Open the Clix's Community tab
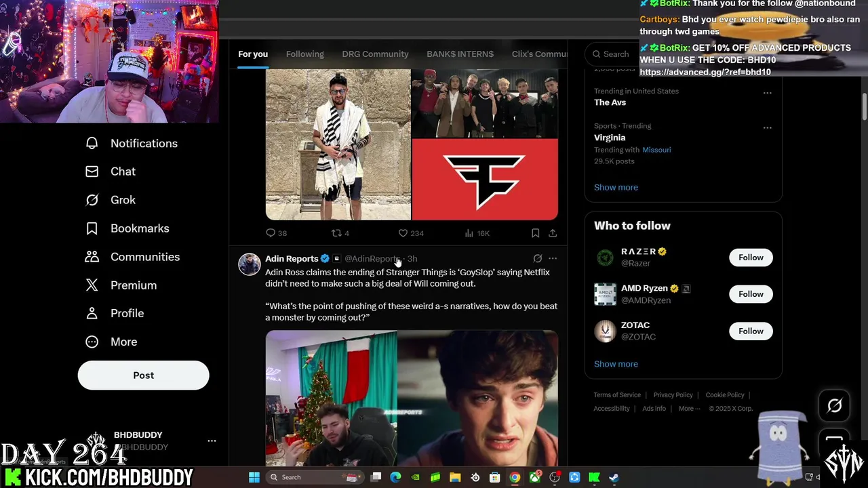The height and width of the screenshot is (488, 868). click(x=540, y=54)
